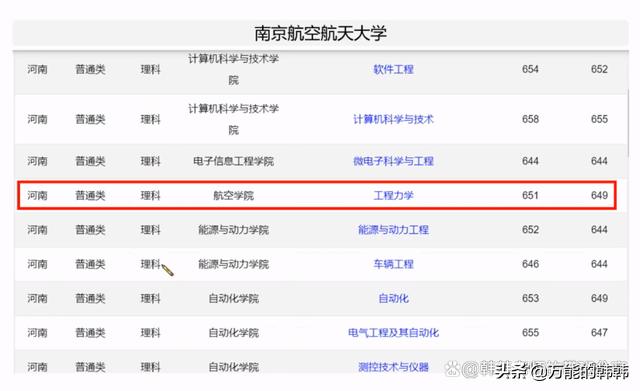Select the 南京航空航天大学 title heading
Viewport: 640px width, 391px height.
320,33
